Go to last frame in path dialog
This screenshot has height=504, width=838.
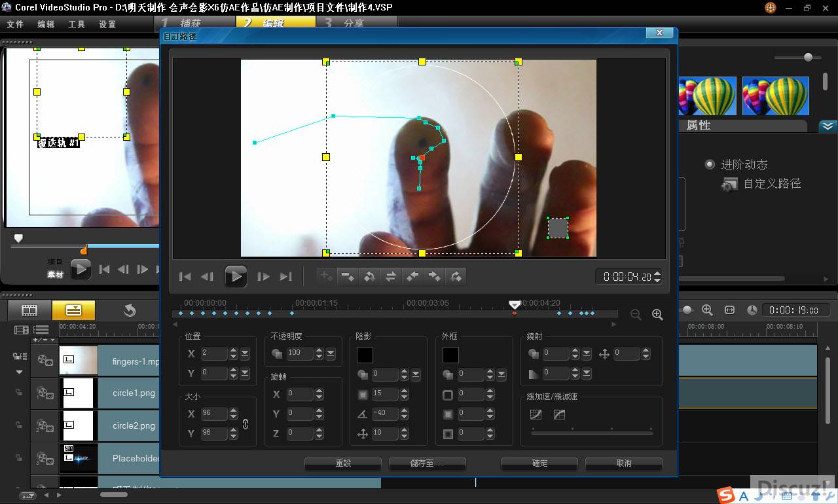point(285,277)
